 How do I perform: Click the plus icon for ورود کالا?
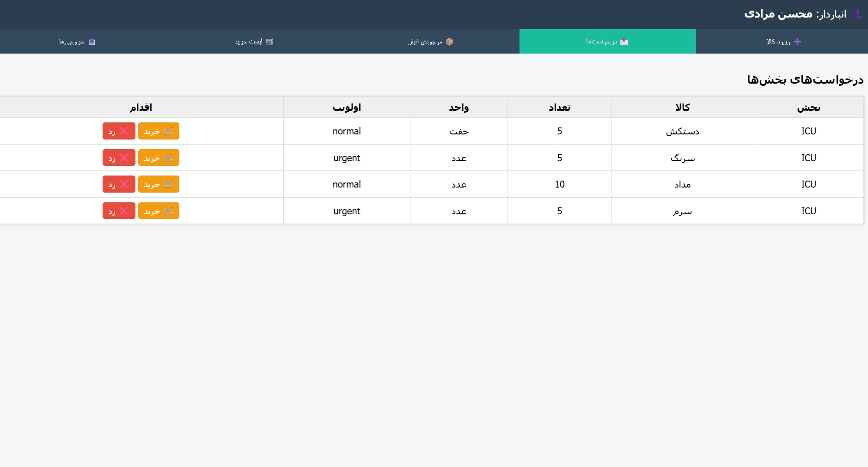point(797,42)
